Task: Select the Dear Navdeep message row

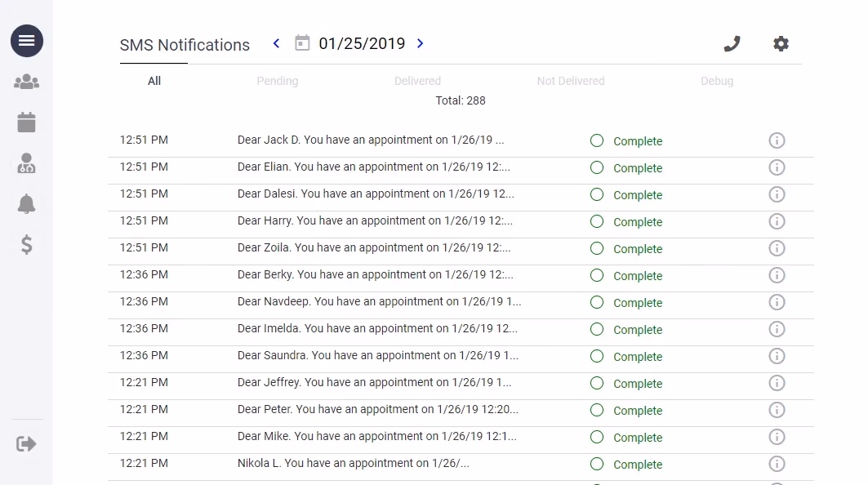Action: pyautogui.click(x=379, y=302)
